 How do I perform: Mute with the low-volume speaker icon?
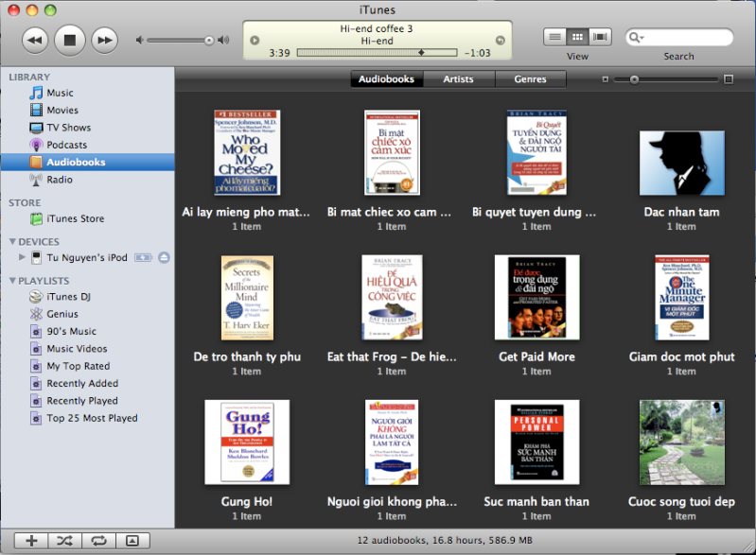[x=139, y=40]
